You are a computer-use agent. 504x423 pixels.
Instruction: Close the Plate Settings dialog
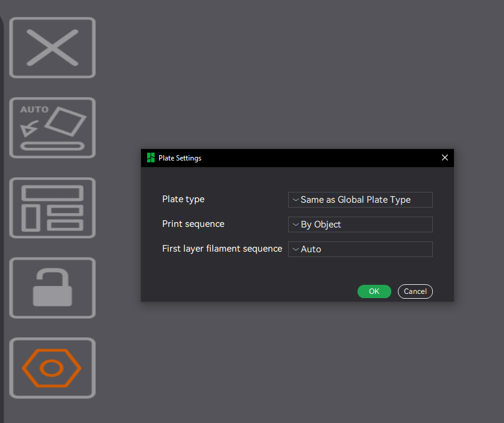(445, 158)
